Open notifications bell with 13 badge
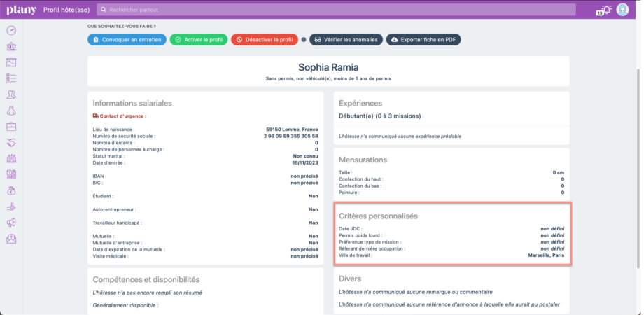The width and height of the screenshot is (644, 315). pos(605,10)
